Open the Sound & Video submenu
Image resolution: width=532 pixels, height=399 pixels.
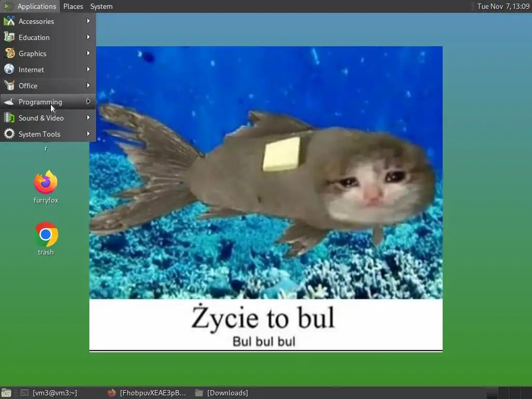[48, 118]
